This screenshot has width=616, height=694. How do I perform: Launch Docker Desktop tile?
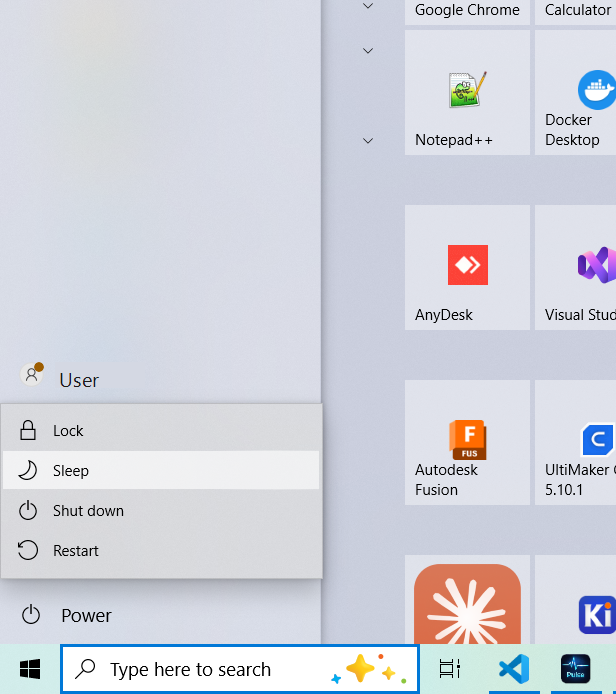(575, 93)
